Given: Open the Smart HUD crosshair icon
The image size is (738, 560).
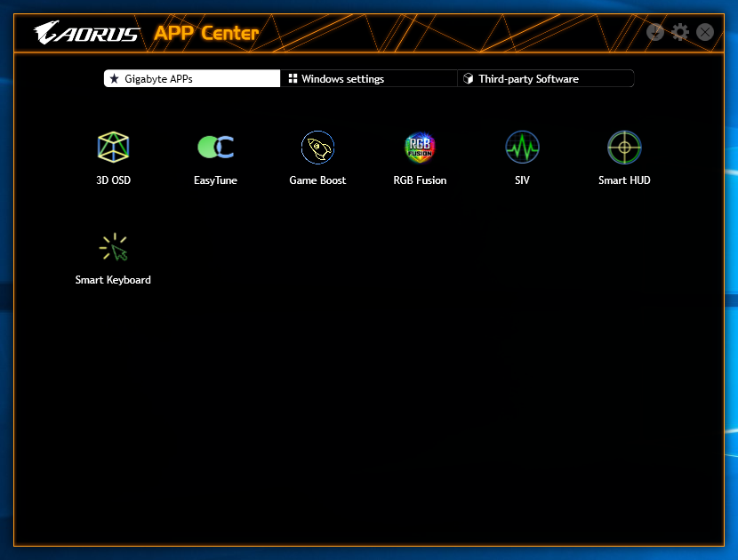Looking at the screenshot, I should tap(624, 148).
